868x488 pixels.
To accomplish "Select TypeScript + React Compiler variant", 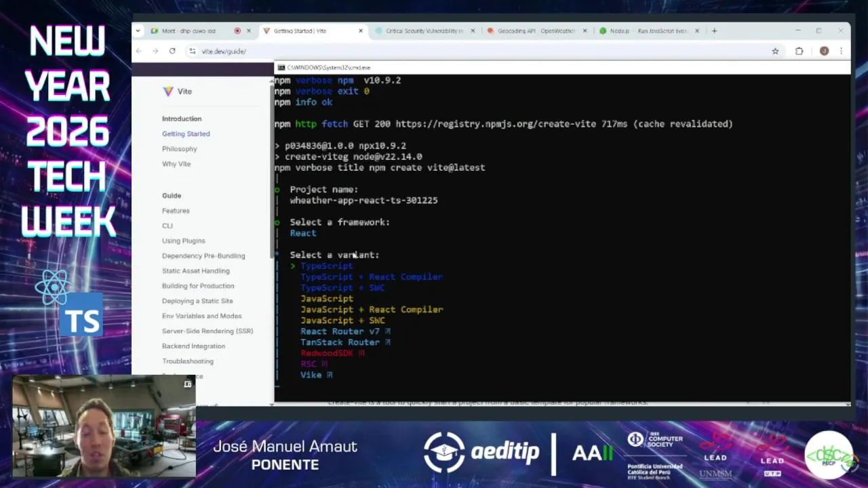I will click(x=372, y=277).
